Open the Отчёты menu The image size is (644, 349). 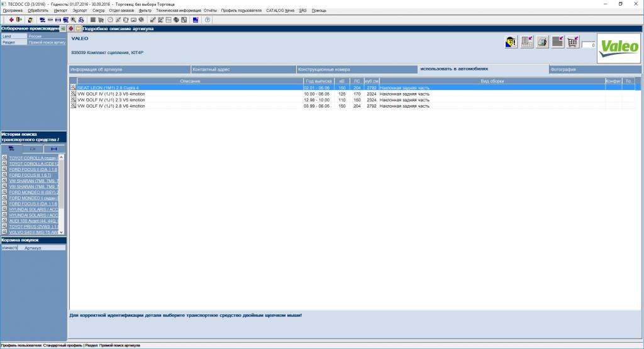pyautogui.click(x=210, y=11)
